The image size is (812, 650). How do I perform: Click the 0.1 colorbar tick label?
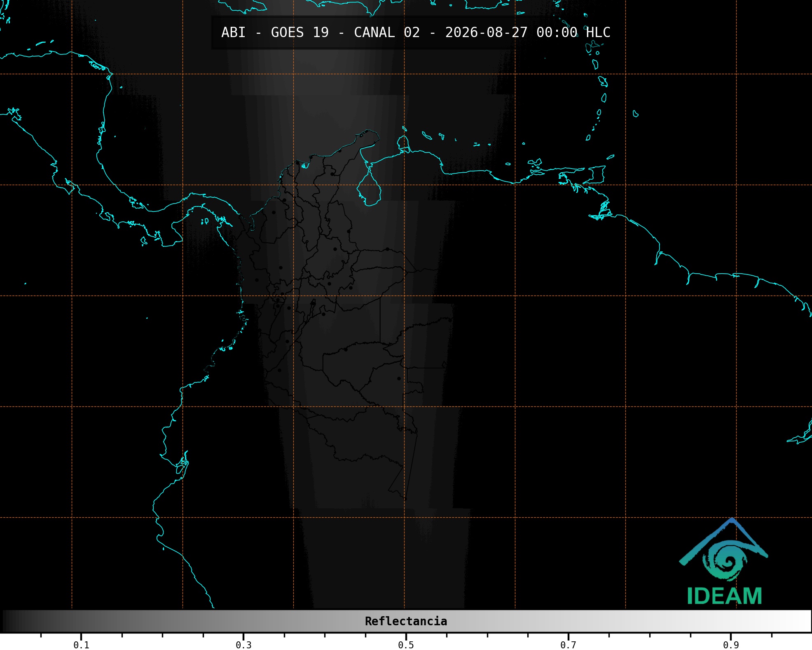tap(81, 645)
